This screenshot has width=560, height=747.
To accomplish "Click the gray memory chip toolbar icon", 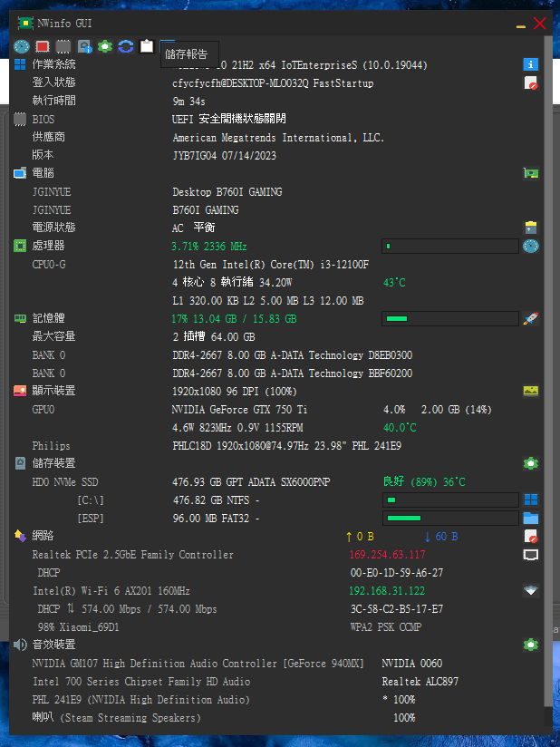I will pyautogui.click(x=63, y=46).
